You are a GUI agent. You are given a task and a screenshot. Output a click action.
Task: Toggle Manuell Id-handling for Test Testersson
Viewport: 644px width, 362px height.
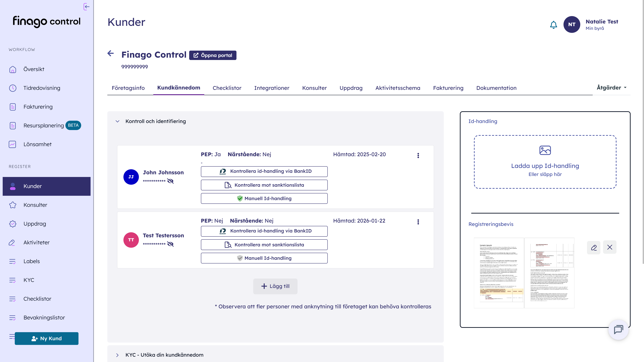(264, 258)
